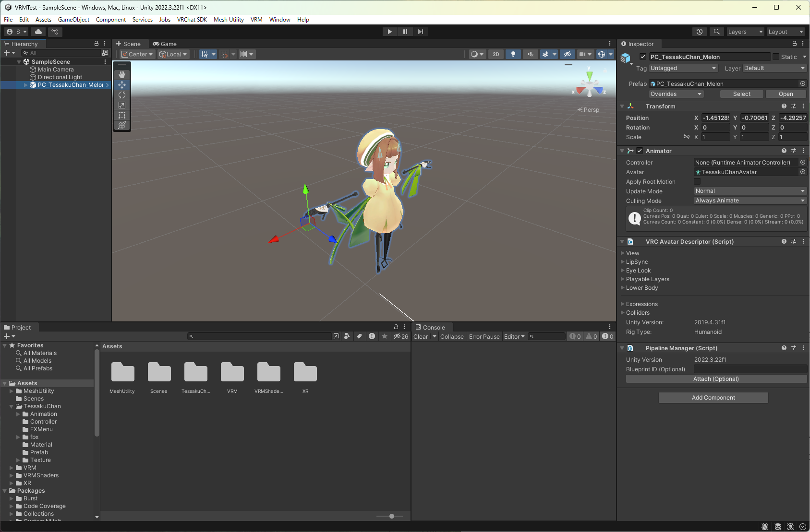This screenshot has height=532, width=810.
Task: Open VRC Avatar Descriptor presets icon
Action: 794,241
